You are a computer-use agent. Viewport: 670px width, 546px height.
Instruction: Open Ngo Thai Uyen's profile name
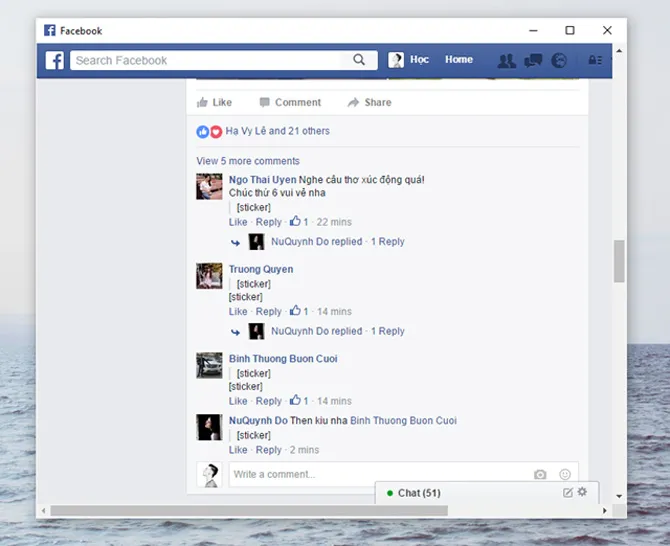[262, 180]
